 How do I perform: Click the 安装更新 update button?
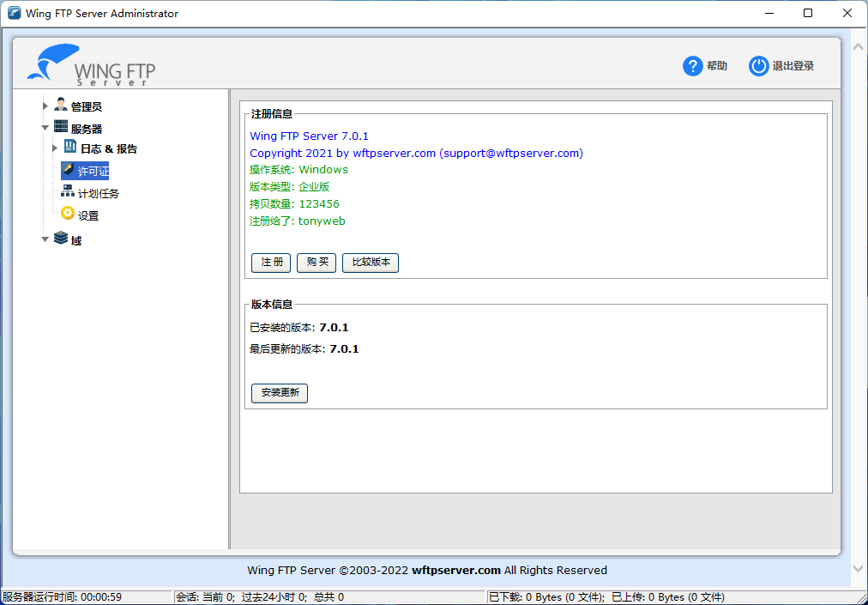[x=278, y=393]
